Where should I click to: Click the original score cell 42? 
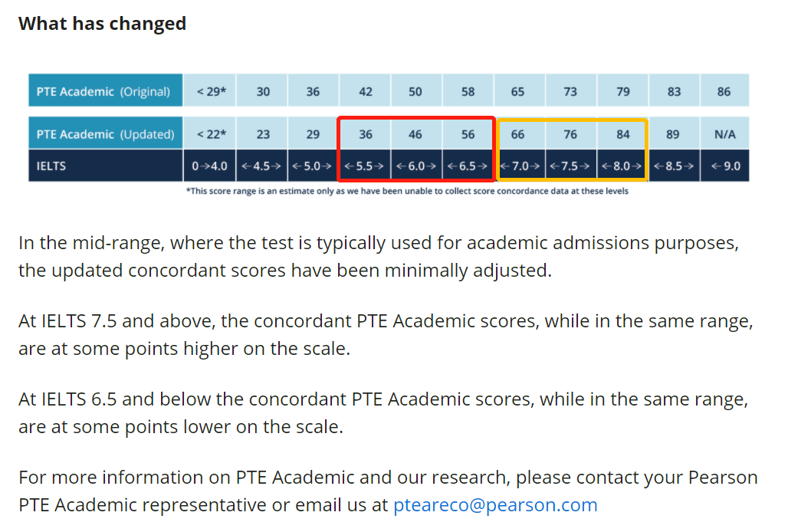[366, 91]
